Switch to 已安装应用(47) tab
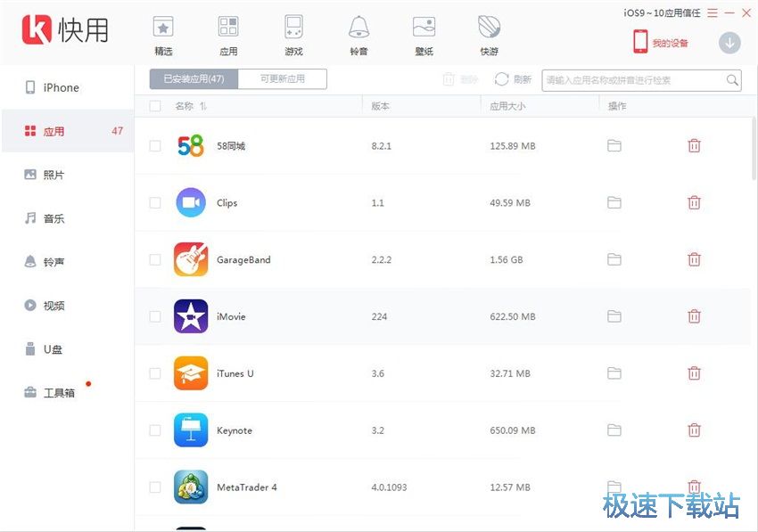Image resolution: width=758 pixels, height=532 pixels. pos(194,78)
